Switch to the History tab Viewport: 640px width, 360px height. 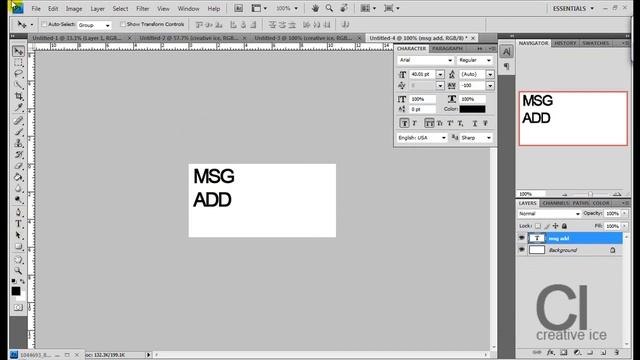pyautogui.click(x=565, y=43)
